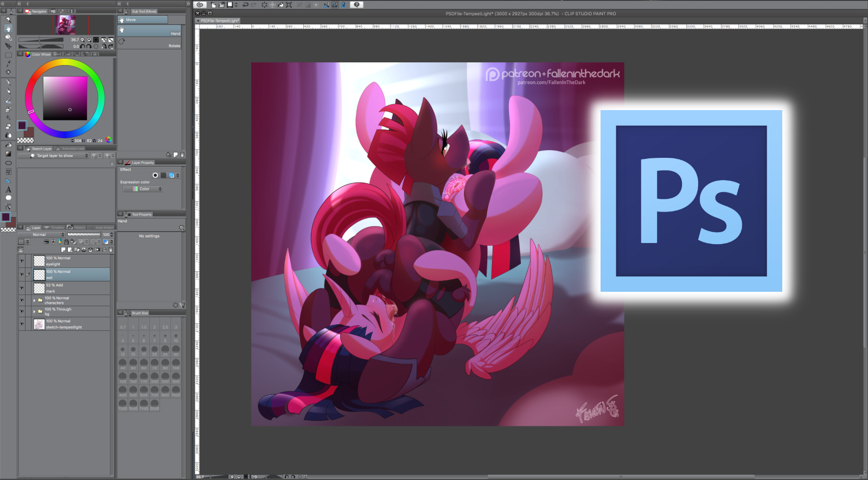Image resolution: width=868 pixels, height=480 pixels.
Task: Zoom in using Navigator panel
Action: [x=89, y=40]
